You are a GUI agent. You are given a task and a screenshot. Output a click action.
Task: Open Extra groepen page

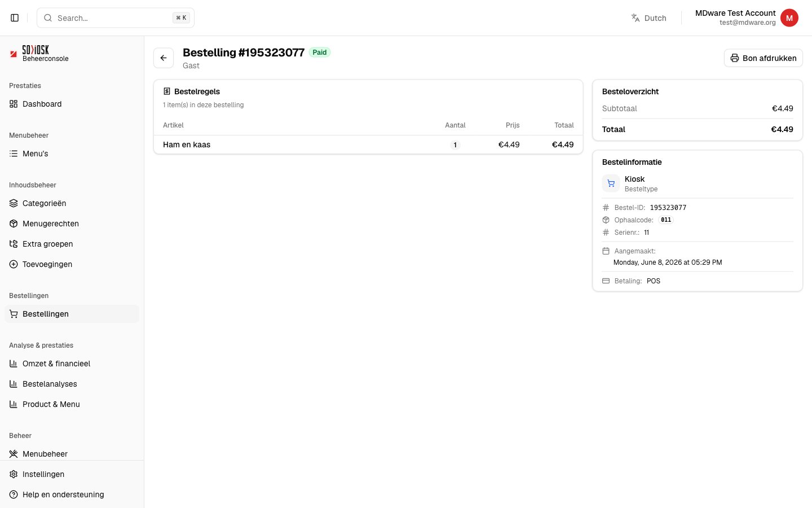(72, 244)
